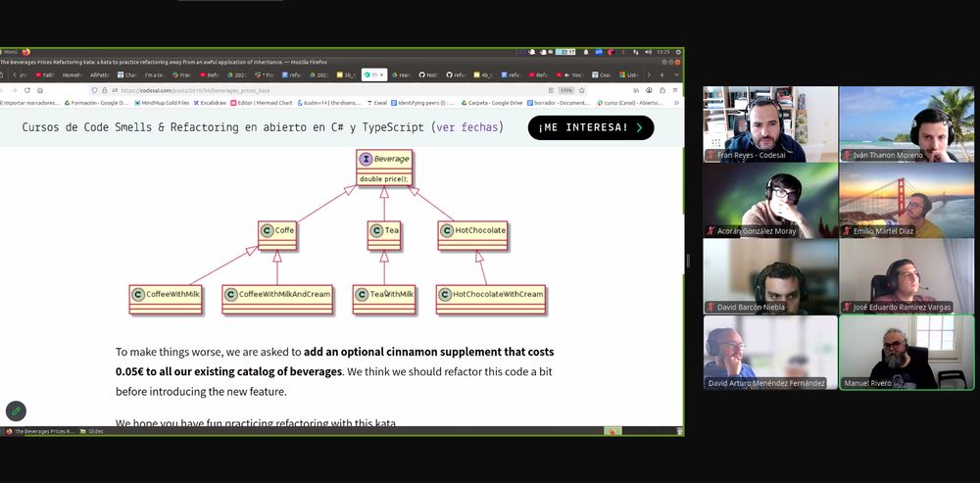Viewport: 980px width, 483px height.
Task: Go forward with the navigation arrow
Action: click(15, 90)
